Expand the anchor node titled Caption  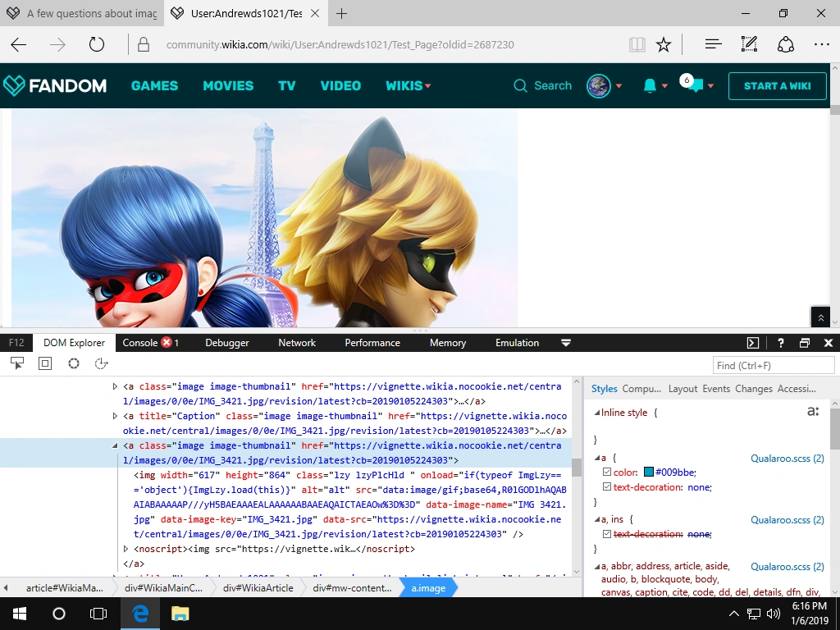click(115, 416)
